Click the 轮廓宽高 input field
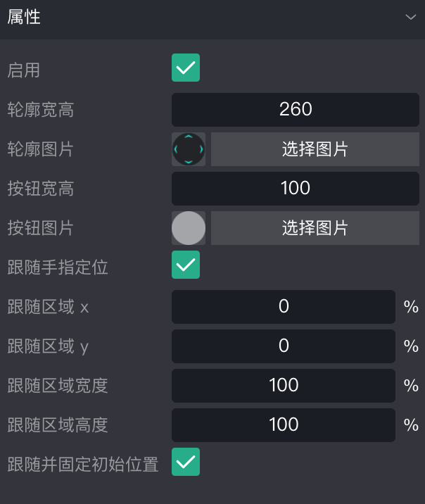The height and width of the screenshot is (504, 425). [x=296, y=110]
